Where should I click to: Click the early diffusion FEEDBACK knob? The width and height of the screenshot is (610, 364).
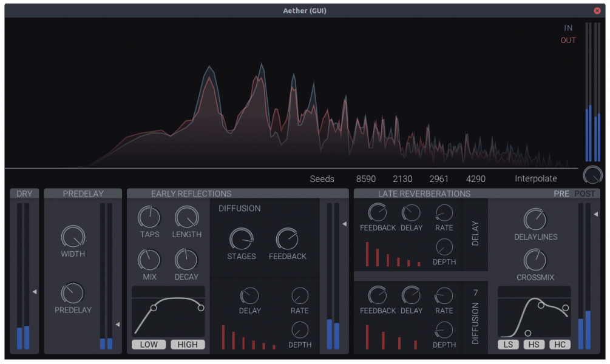(287, 239)
